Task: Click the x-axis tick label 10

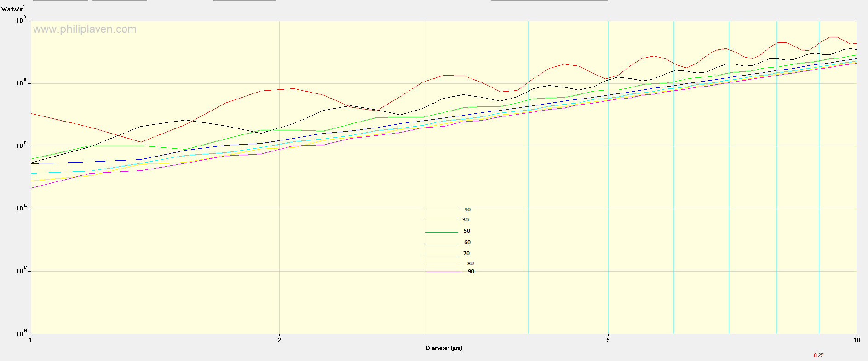Action: tap(856, 340)
